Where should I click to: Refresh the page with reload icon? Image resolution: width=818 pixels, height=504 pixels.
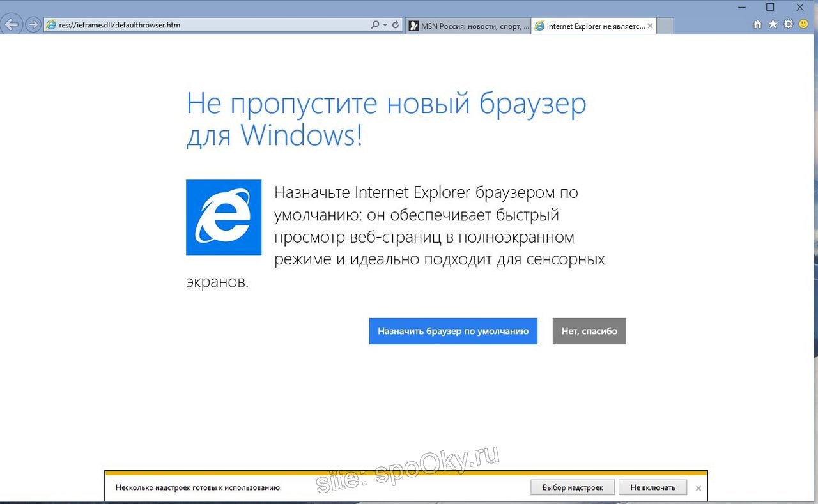pyautogui.click(x=396, y=26)
